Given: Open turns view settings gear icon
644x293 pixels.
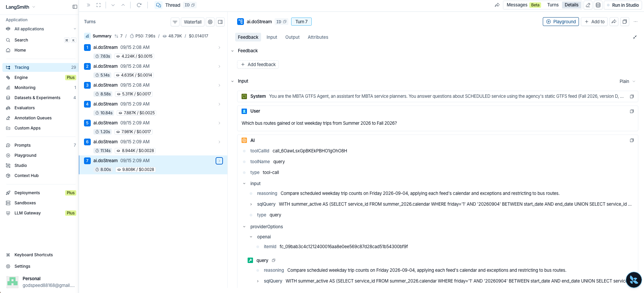Looking at the screenshot, I should point(210,22).
